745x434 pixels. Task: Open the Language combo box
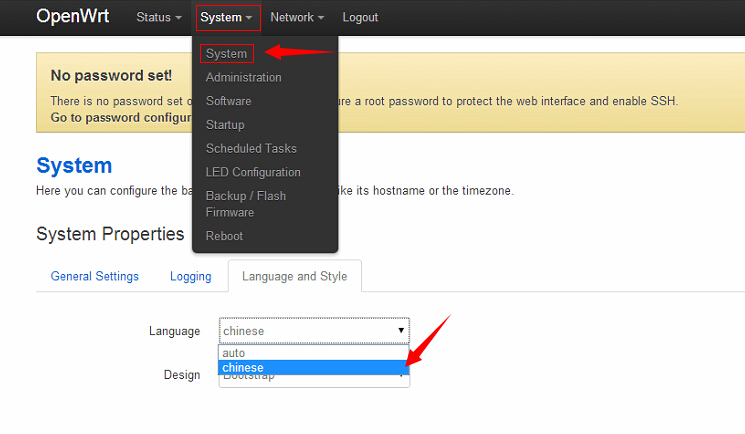point(314,331)
